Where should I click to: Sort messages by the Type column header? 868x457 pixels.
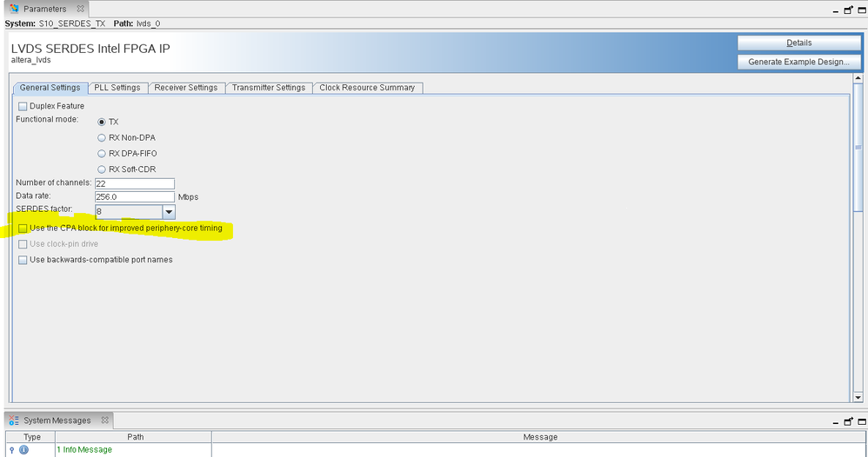coord(31,437)
